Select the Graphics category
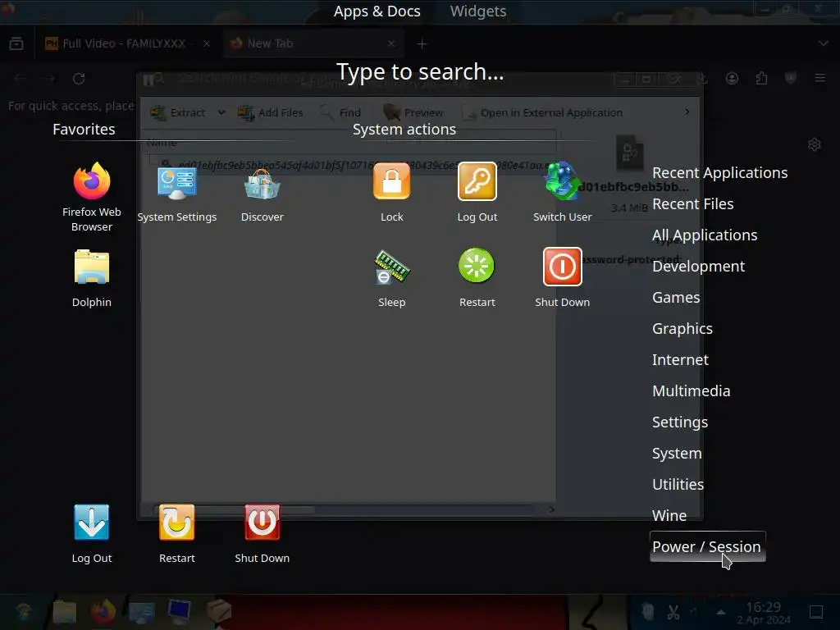The height and width of the screenshot is (630, 840). click(x=682, y=328)
